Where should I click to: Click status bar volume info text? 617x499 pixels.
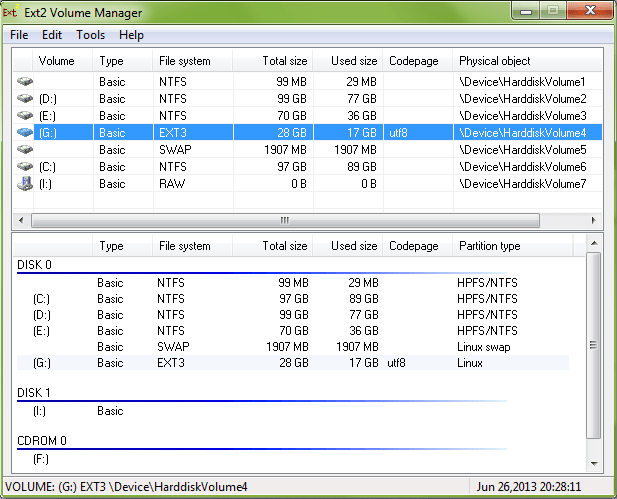coord(126,487)
